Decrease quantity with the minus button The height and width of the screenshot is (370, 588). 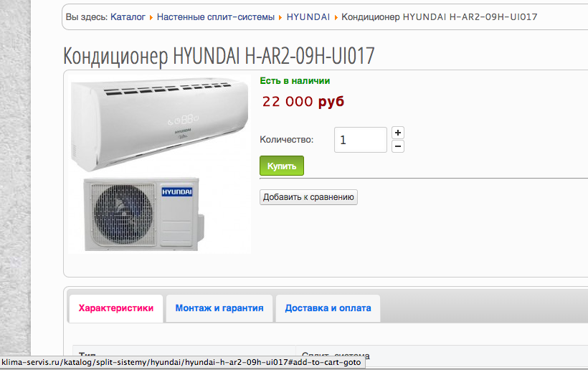point(398,146)
